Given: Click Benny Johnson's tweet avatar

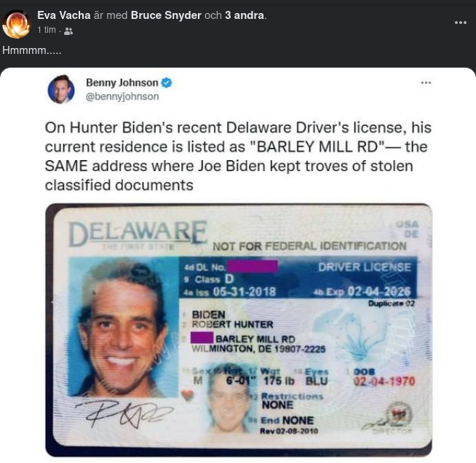Looking at the screenshot, I should [x=61, y=90].
